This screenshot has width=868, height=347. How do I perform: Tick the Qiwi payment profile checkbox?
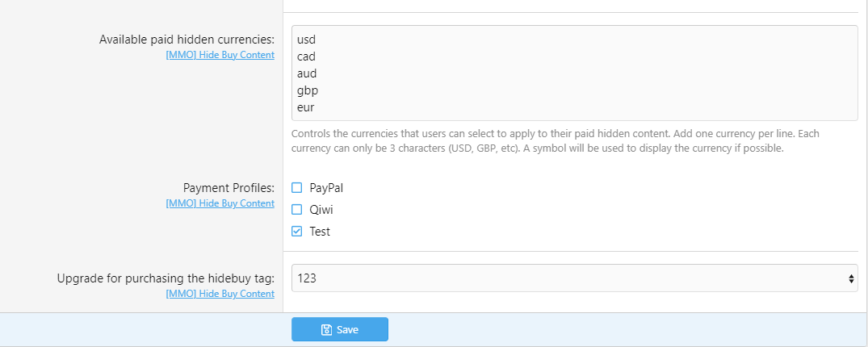(x=296, y=209)
